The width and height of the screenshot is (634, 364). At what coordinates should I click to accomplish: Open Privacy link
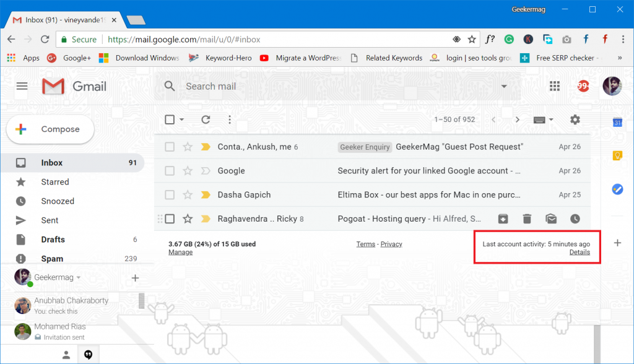(391, 245)
